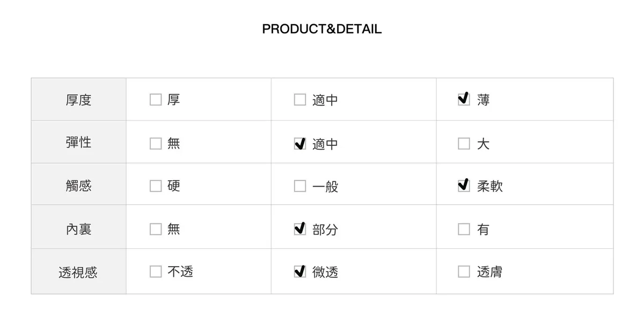Check the 適中 checkbox in 厚度 row

click(x=300, y=100)
